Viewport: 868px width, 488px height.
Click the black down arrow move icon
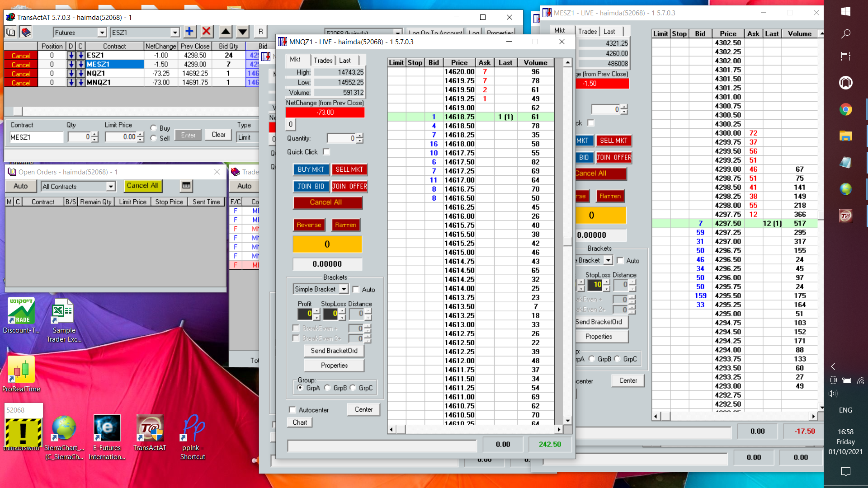[243, 32]
